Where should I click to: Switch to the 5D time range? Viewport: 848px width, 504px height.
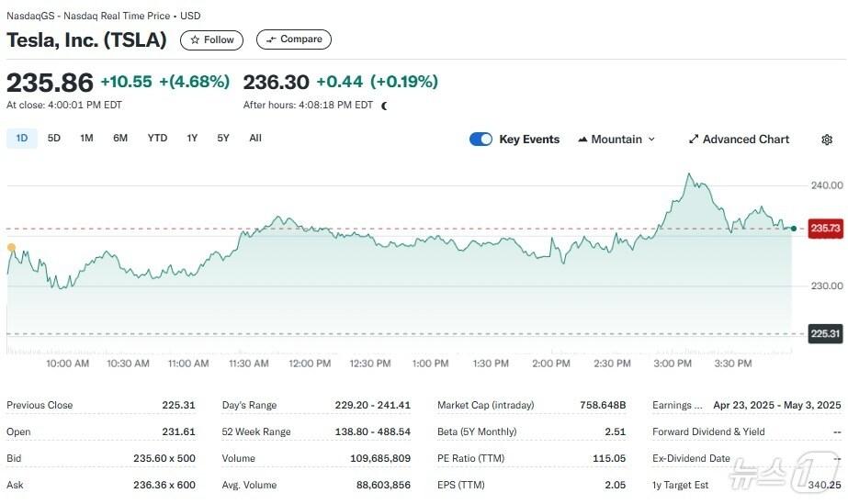pyautogui.click(x=54, y=139)
